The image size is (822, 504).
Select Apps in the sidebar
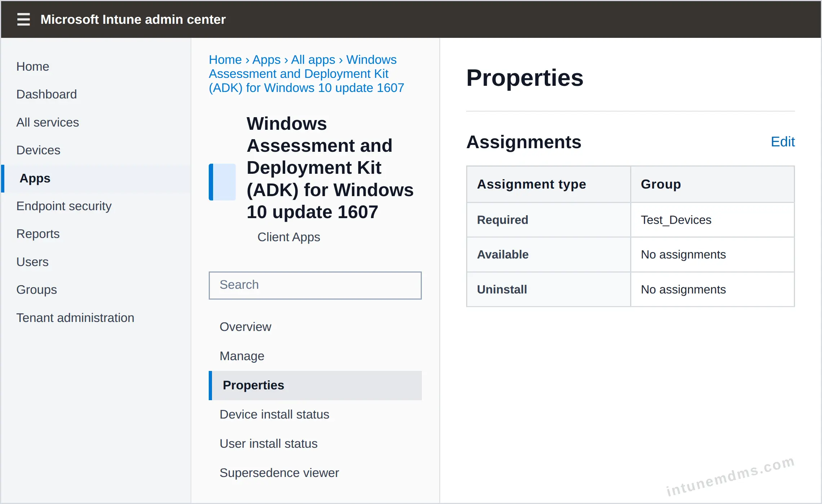(96, 178)
